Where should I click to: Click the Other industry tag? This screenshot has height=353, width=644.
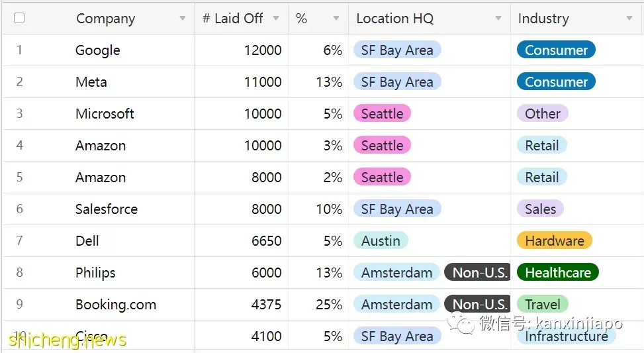click(x=543, y=113)
